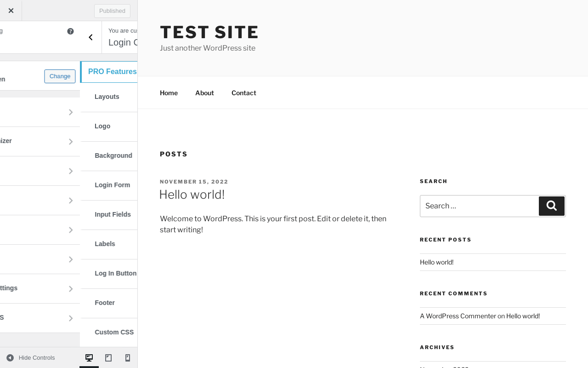This screenshot has width=588, height=368.
Task: Click the back arrow in Customizer header
Action: (x=90, y=37)
